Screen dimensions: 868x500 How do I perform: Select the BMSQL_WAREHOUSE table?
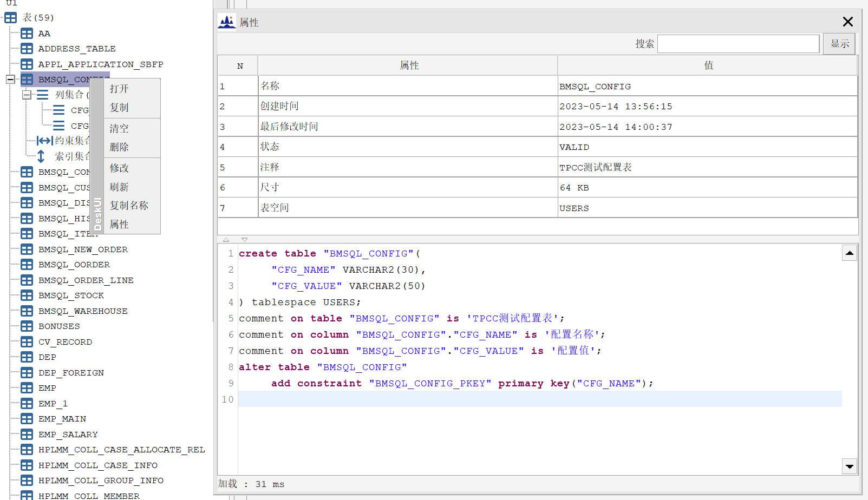coord(83,311)
